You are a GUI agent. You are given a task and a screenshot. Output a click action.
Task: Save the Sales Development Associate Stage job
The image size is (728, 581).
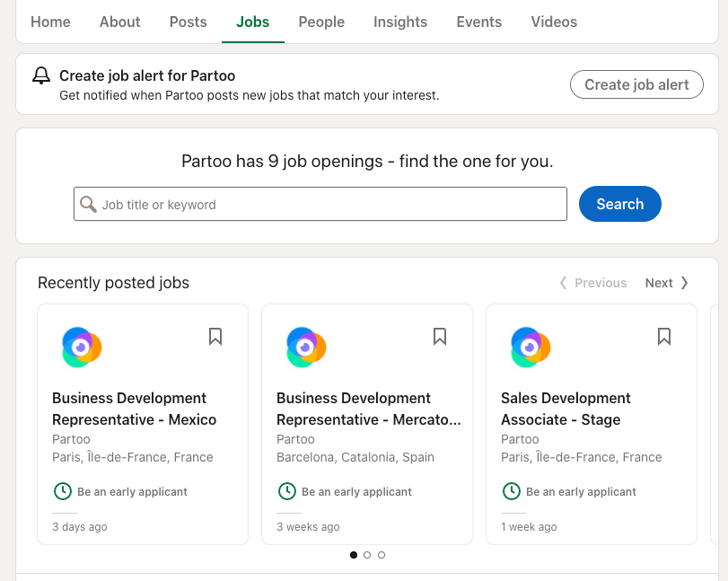pos(664,337)
